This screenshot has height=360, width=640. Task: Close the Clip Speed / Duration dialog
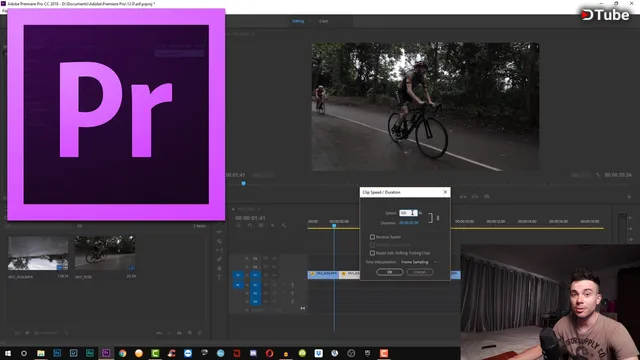pyautogui.click(x=445, y=192)
